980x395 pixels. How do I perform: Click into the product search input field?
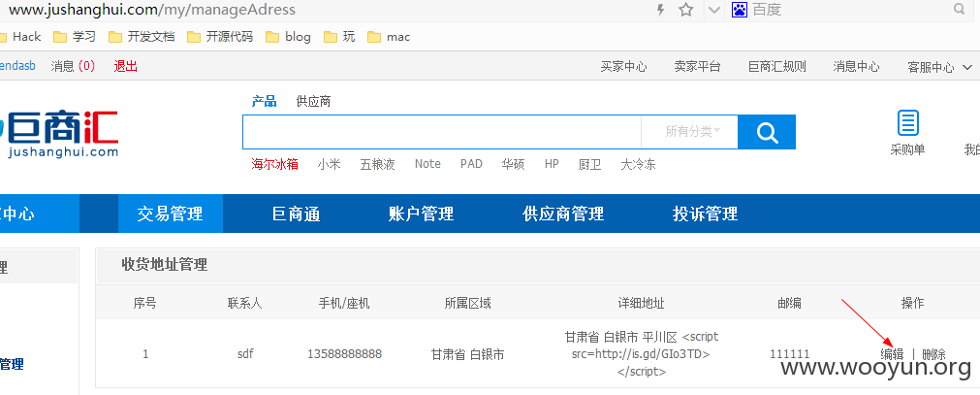coord(442,132)
